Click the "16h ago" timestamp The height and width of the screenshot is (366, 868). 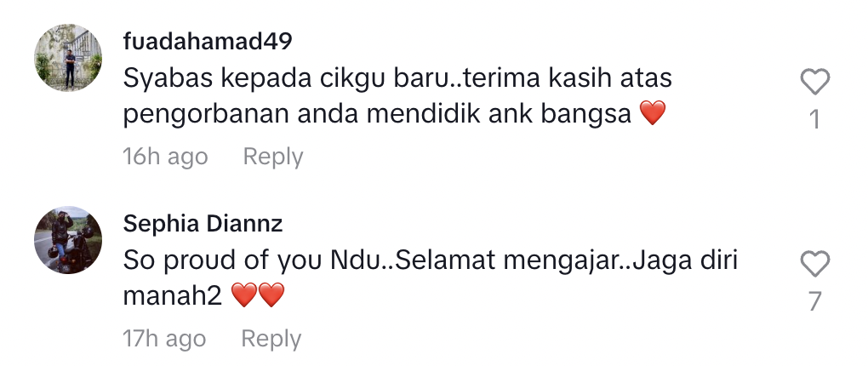pyautogui.click(x=165, y=157)
